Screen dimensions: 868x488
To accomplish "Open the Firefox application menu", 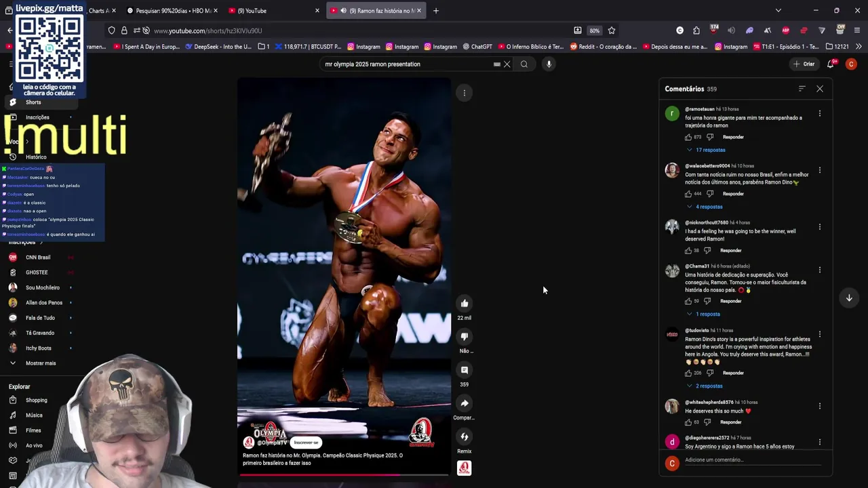I will tap(857, 30).
